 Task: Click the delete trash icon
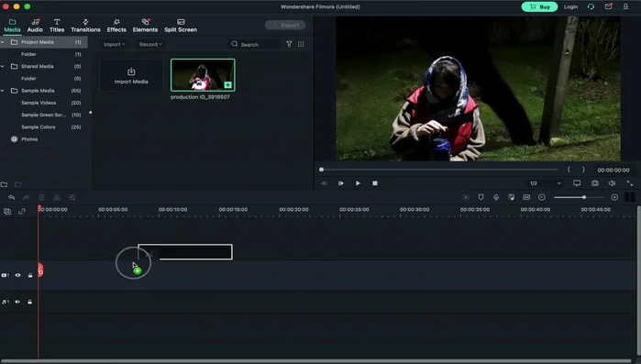pos(41,197)
